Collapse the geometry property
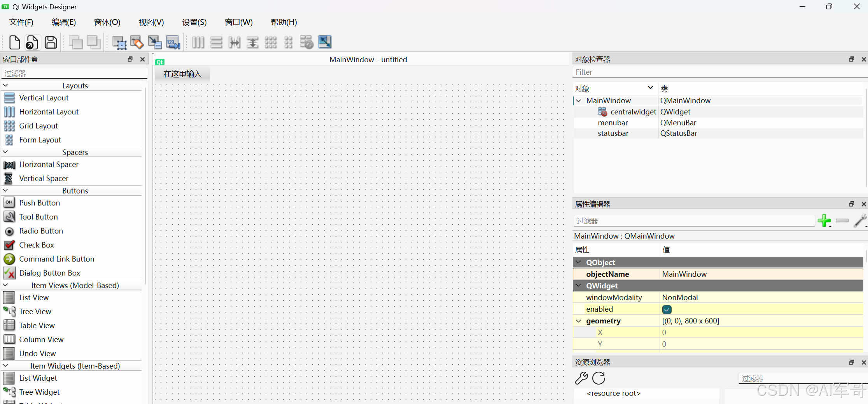 (579, 321)
